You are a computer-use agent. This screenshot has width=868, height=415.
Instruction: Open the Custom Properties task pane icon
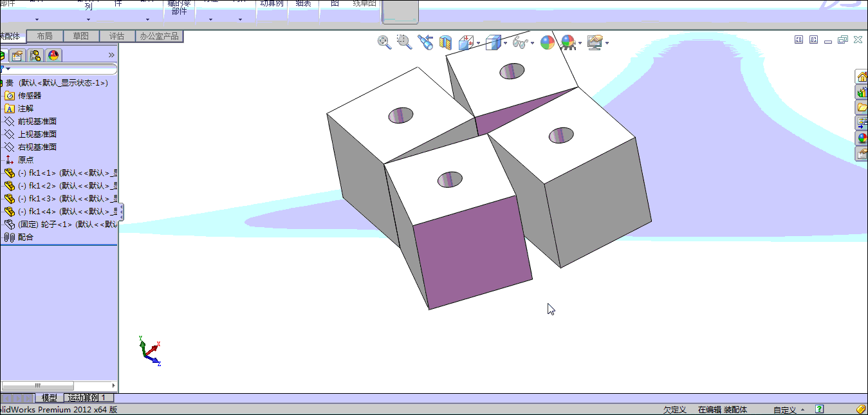tap(862, 154)
